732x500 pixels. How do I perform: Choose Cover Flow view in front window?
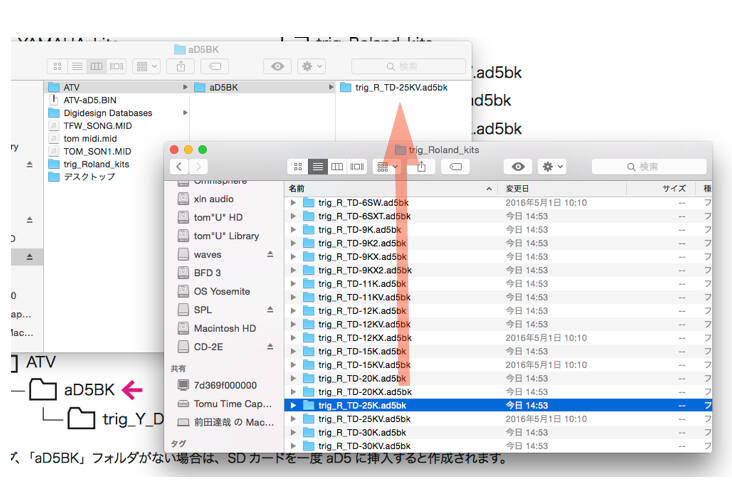coord(357,167)
